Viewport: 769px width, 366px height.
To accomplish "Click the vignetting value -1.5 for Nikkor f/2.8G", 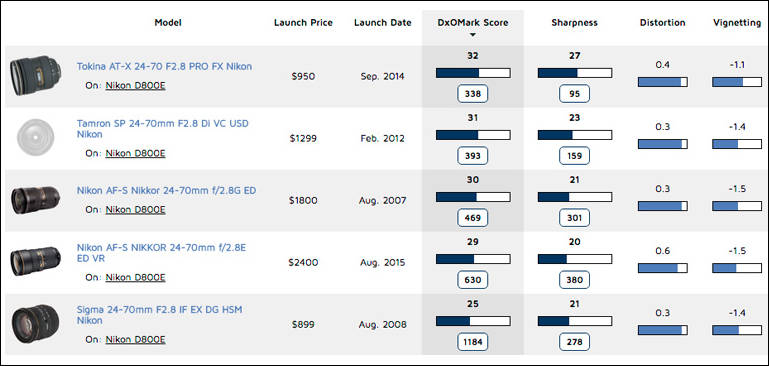I will click(737, 189).
